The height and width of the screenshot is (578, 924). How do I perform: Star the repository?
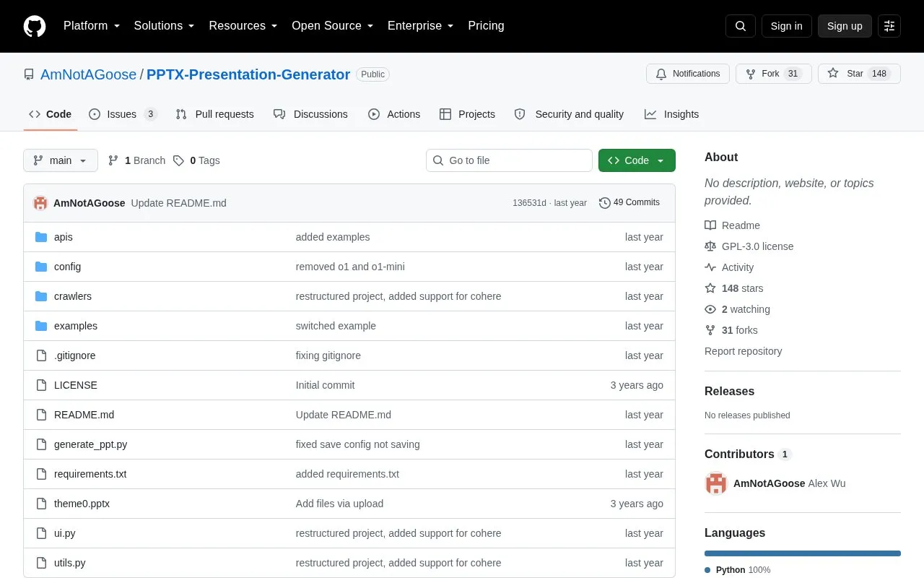[859, 74]
